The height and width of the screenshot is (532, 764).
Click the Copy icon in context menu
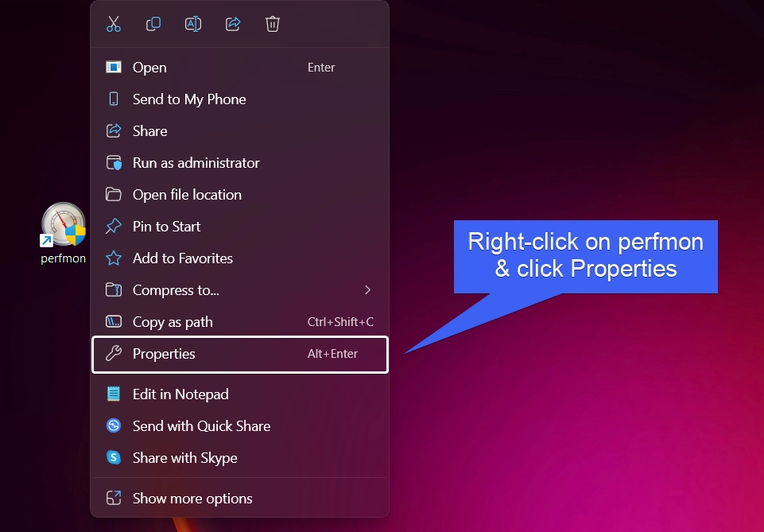[153, 24]
